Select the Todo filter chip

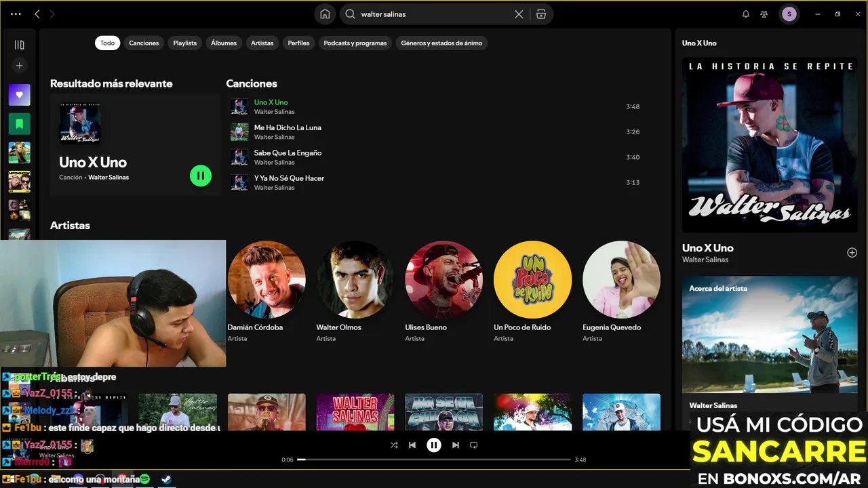(108, 43)
